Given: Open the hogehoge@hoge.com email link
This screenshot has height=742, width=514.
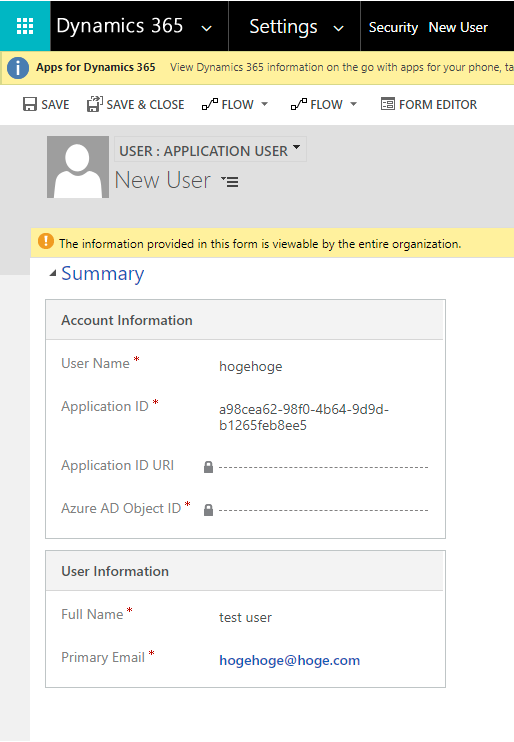Looking at the screenshot, I should pyautogui.click(x=289, y=660).
